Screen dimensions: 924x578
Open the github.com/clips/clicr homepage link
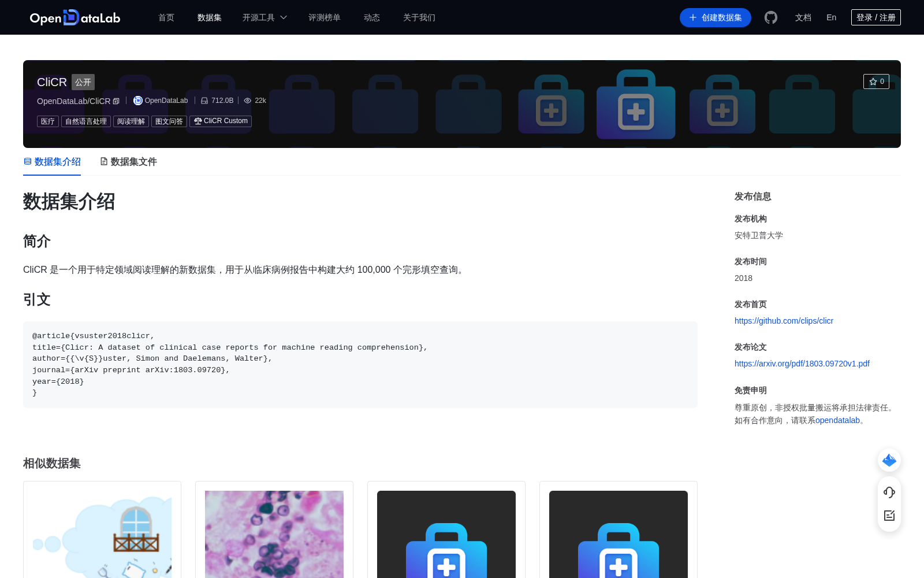coord(784,321)
